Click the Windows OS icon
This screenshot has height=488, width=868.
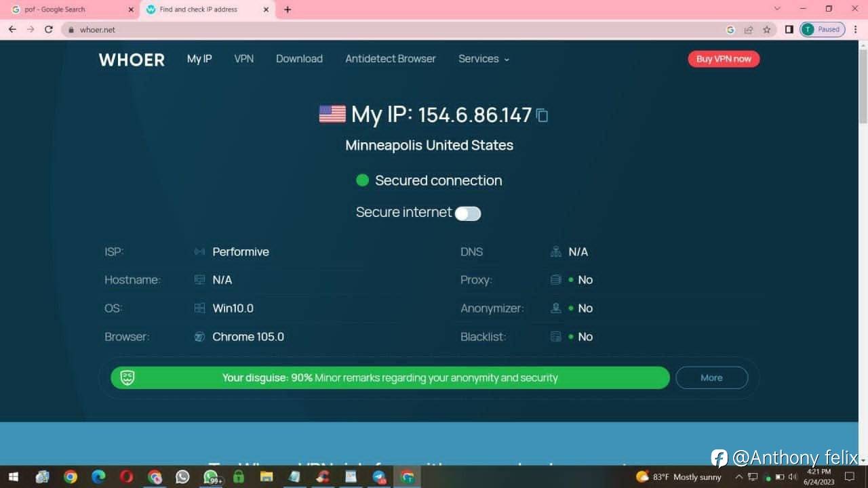pyautogui.click(x=199, y=308)
